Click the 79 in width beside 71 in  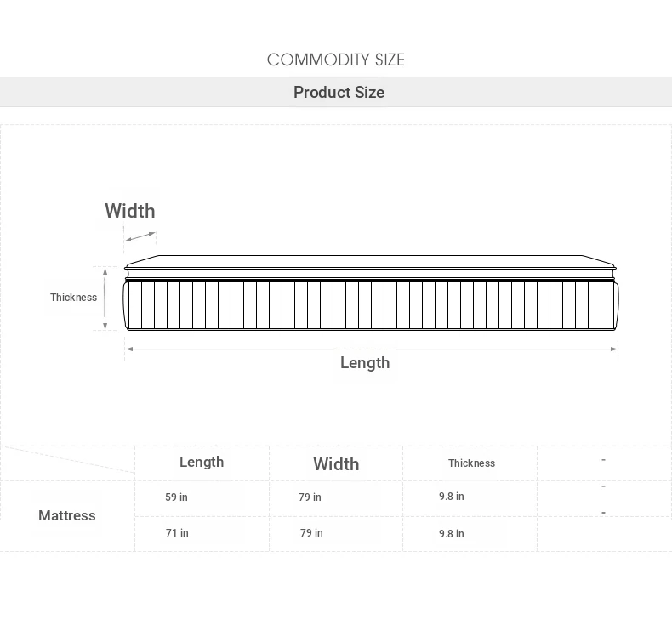click(311, 533)
